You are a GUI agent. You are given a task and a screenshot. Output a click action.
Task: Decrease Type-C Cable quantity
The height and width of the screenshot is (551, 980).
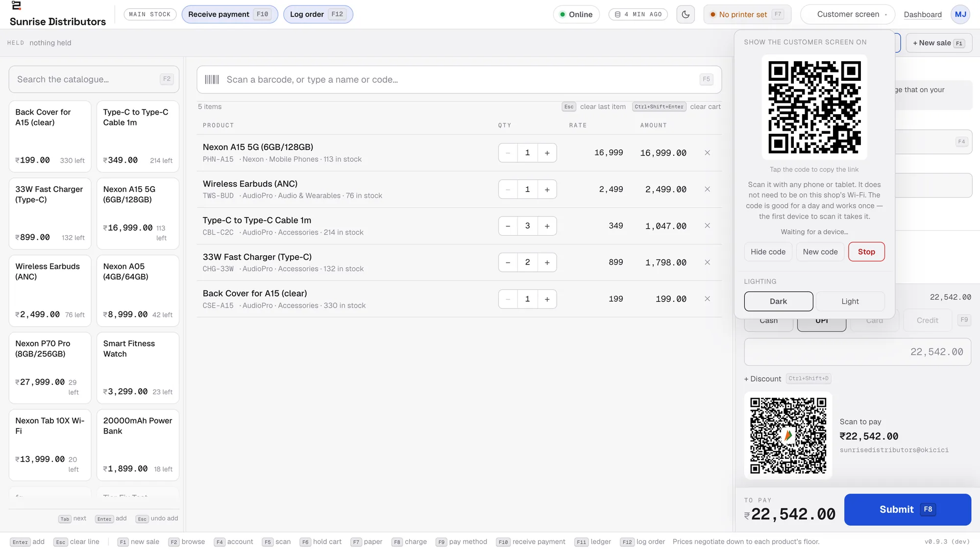pos(508,226)
